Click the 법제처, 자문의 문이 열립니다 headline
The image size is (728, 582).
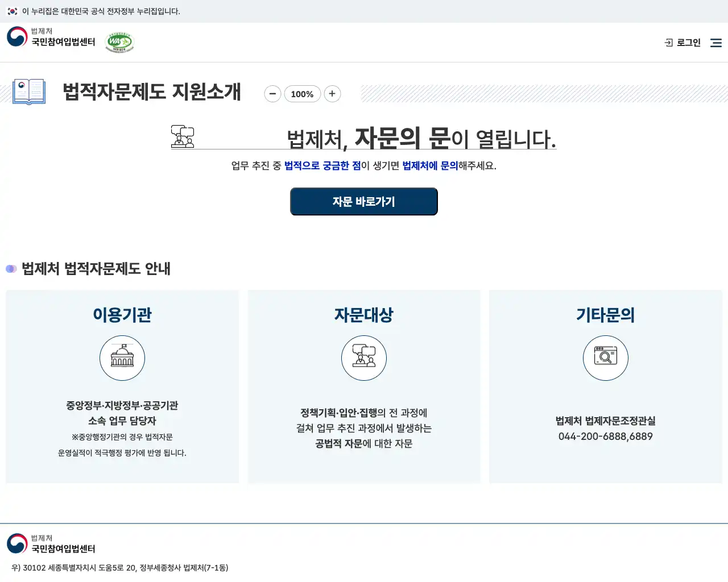pos(421,138)
